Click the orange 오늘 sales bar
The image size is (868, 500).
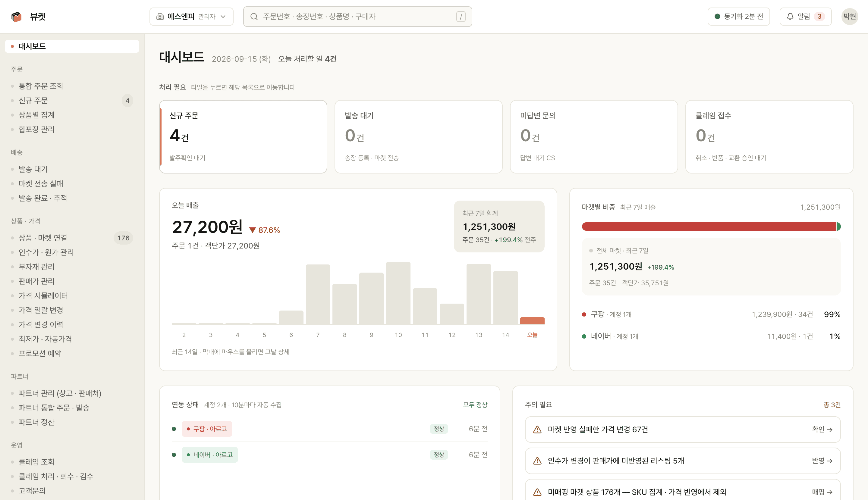[x=532, y=321]
